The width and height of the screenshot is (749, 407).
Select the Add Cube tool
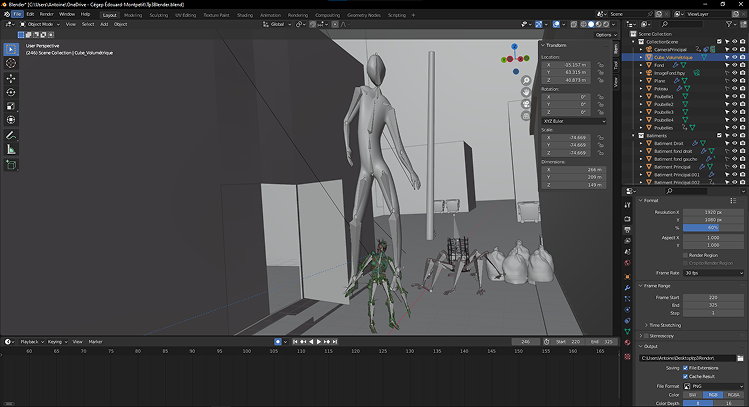click(x=11, y=165)
